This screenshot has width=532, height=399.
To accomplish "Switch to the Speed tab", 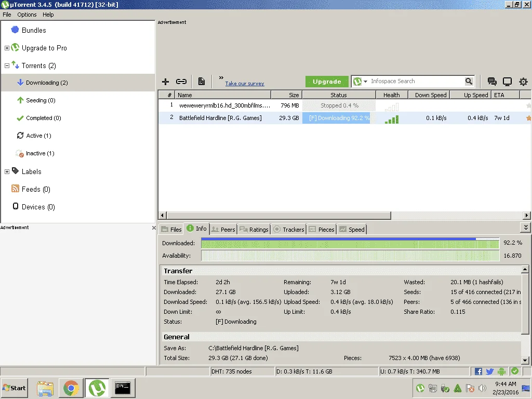I will coord(352,229).
